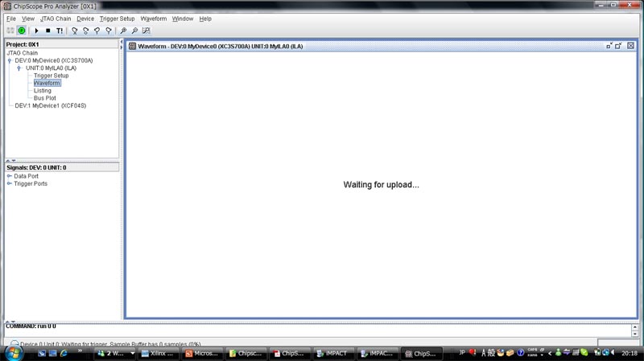The image size is (644, 361).
Task: Click the Signals: DEV: 0 UNIT: 0 header
Action: tap(62, 168)
